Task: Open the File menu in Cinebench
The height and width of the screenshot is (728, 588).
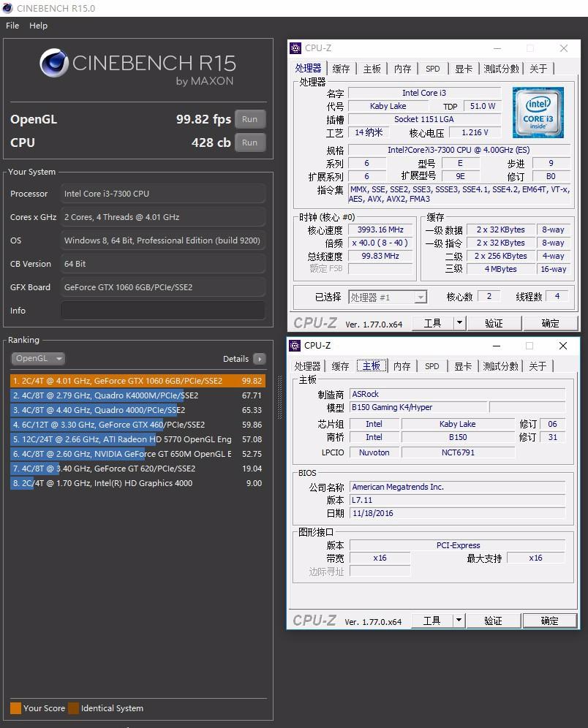Action: pyautogui.click(x=12, y=26)
